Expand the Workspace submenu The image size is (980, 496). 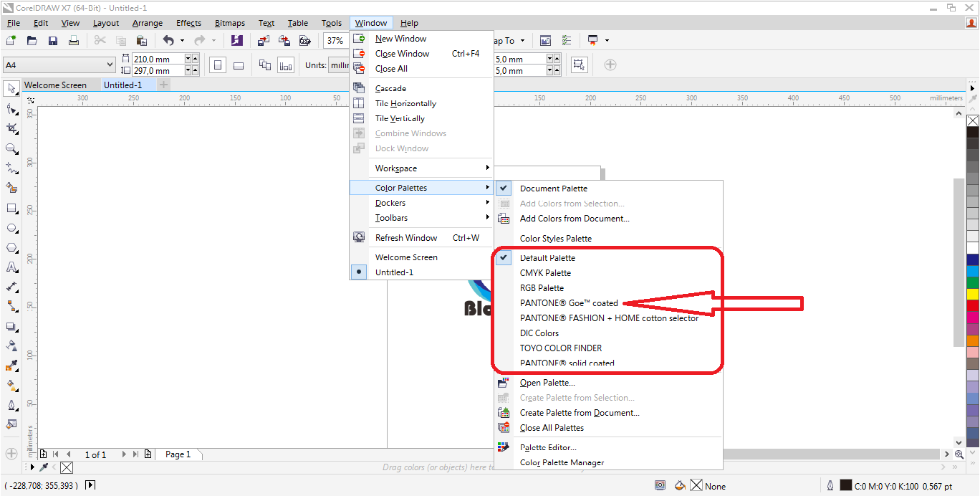pyautogui.click(x=421, y=168)
